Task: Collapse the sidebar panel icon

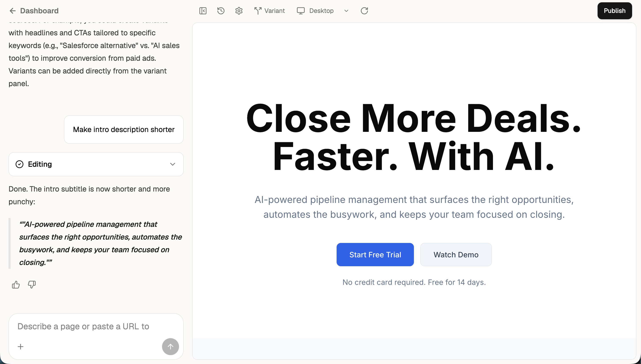Action: tap(203, 11)
